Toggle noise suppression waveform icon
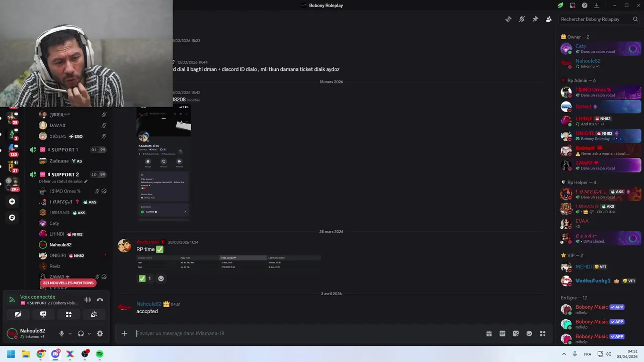Screen dimensions: 644x362 click(x=88, y=300)
